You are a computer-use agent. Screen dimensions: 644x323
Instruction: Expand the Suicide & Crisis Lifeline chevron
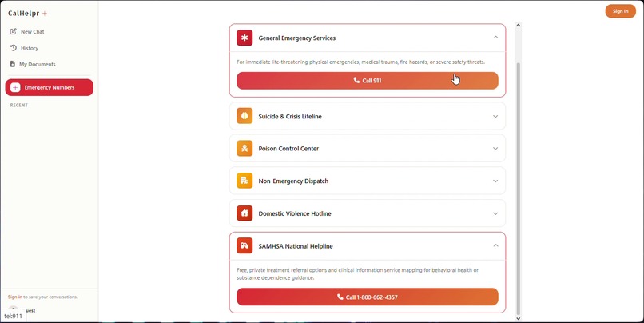(495, 116)
